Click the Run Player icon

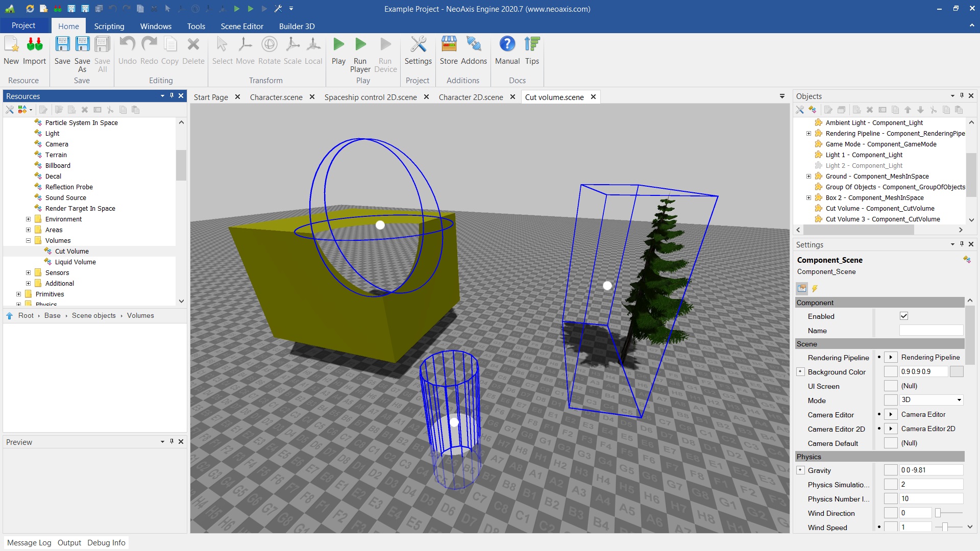click(360, 45)
